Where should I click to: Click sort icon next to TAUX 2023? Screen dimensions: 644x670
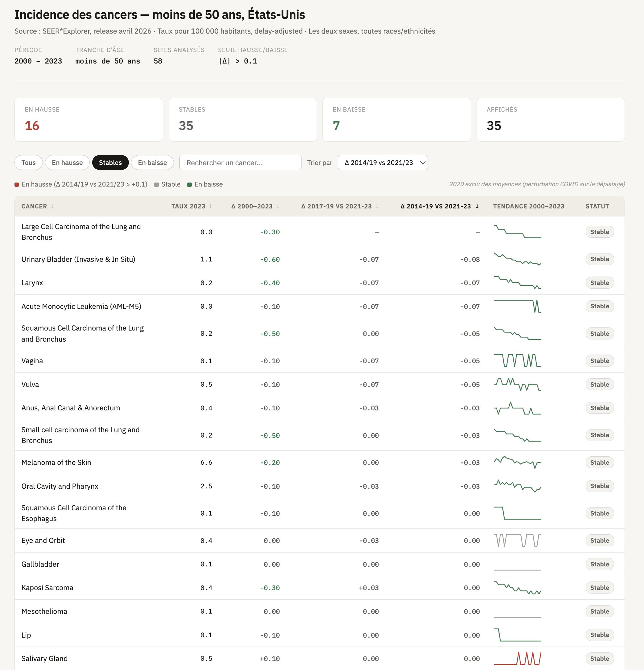(211, 206)
